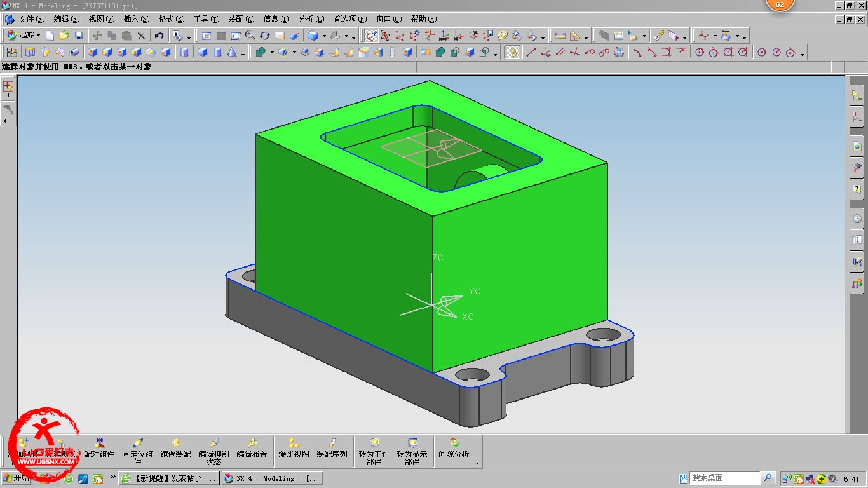Open the 视图(V) View menu

coord(102,19)
